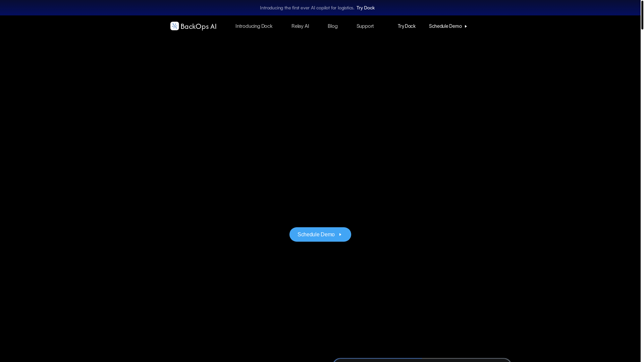This screenshot has height=362, width=644.
Task: Click Try Dock in the navigation bar
Action: 407,26
